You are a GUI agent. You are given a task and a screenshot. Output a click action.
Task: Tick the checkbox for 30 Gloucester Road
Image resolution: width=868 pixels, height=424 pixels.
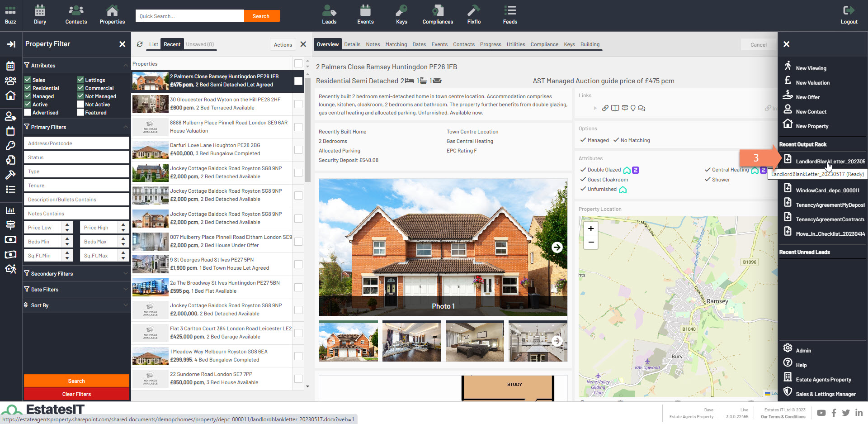(x=298, y=104)
